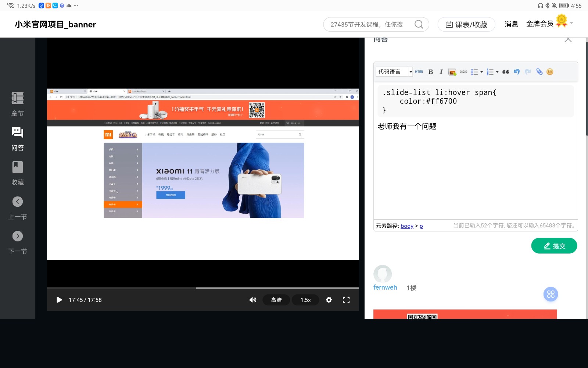This screenshot has height=368, width=588.
Task: Insert emoticon smiley
Action: click(x=550, y=72)
